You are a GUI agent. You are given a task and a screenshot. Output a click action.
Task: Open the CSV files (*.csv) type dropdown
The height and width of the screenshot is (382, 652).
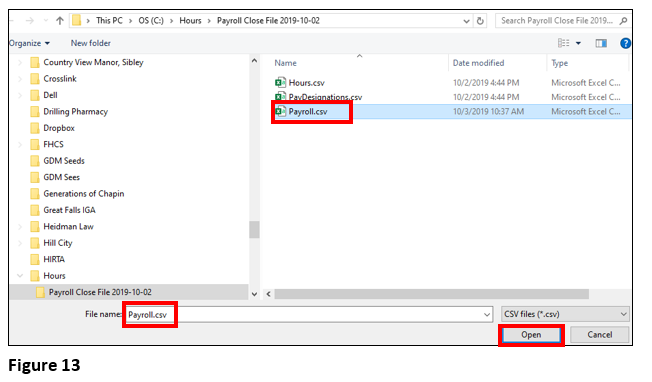coord(565,314)
